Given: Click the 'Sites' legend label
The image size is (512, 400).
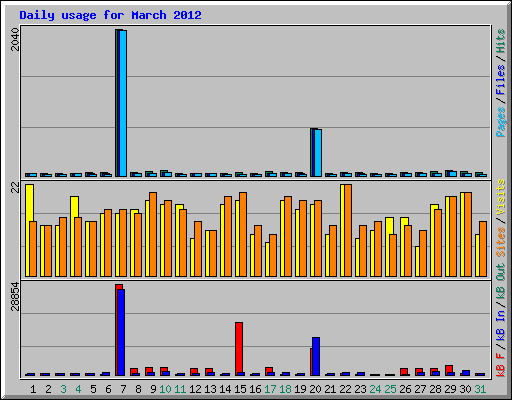Looking at the screenshot, I should click(501, 242).
